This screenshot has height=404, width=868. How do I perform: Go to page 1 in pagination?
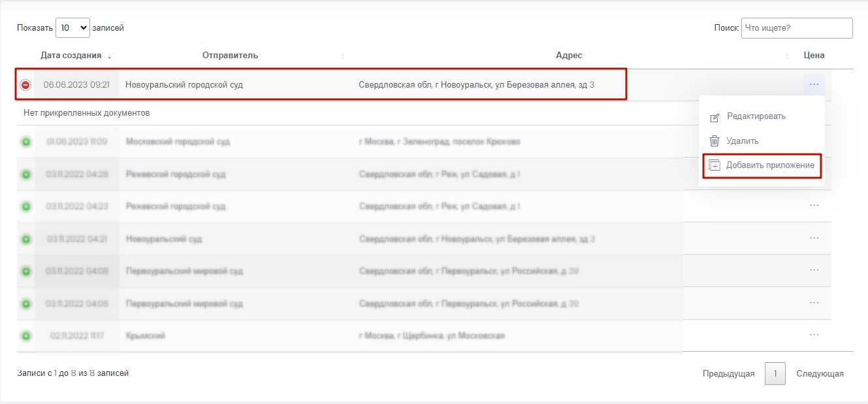click(775, 374)
